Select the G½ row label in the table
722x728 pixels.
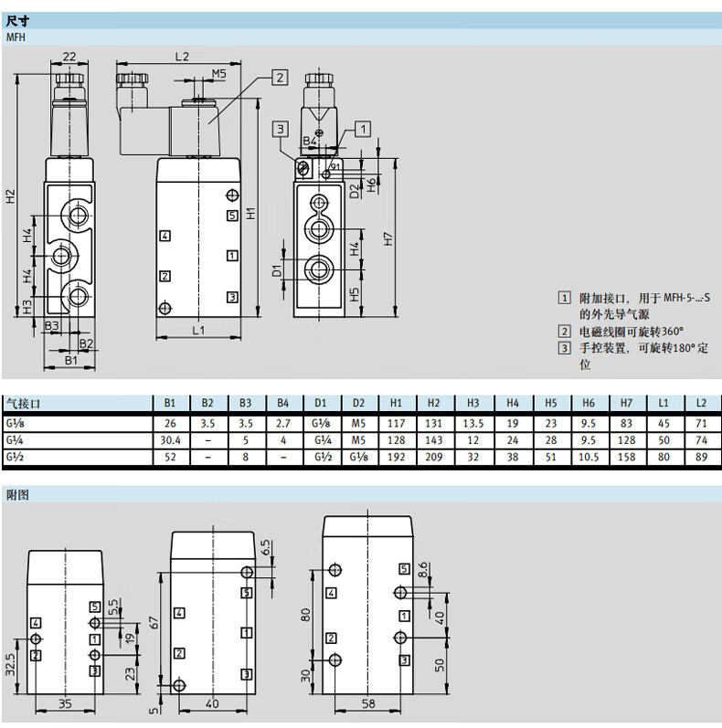click(18, 456)
